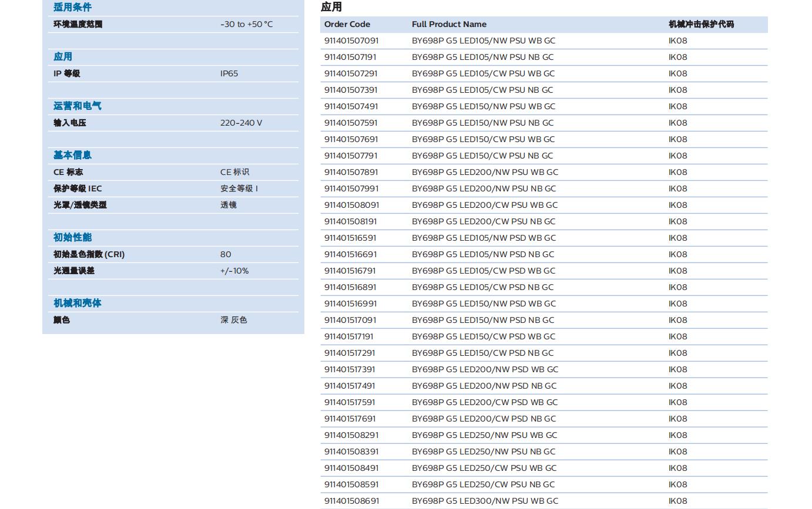Select order code 911401517091
Image resolution: width=812 pixels, height=509 pixels.
coord(350,320)
